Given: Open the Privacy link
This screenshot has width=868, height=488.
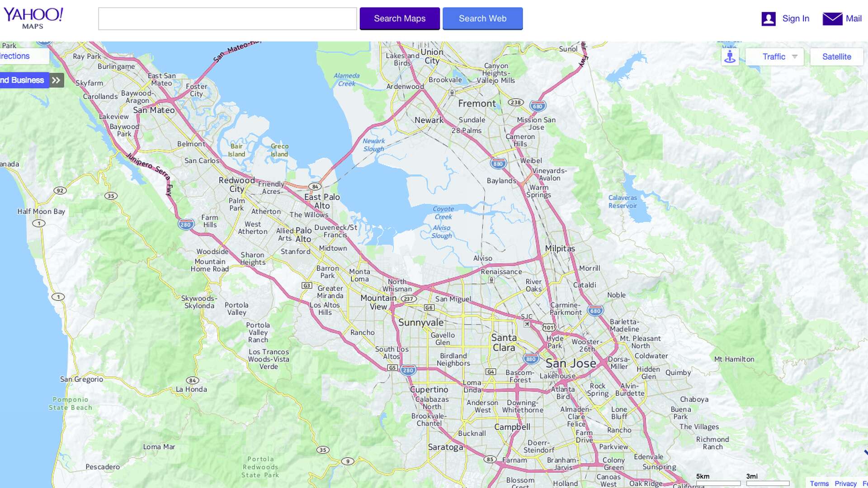Looking at the screenshot, I should [845, 483].
